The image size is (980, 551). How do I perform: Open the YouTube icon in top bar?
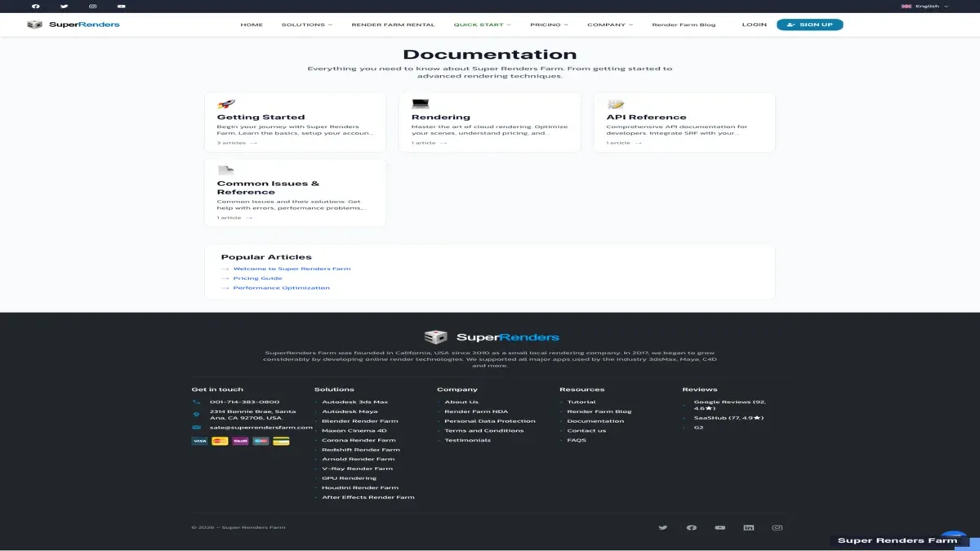[x=121, y=7]
